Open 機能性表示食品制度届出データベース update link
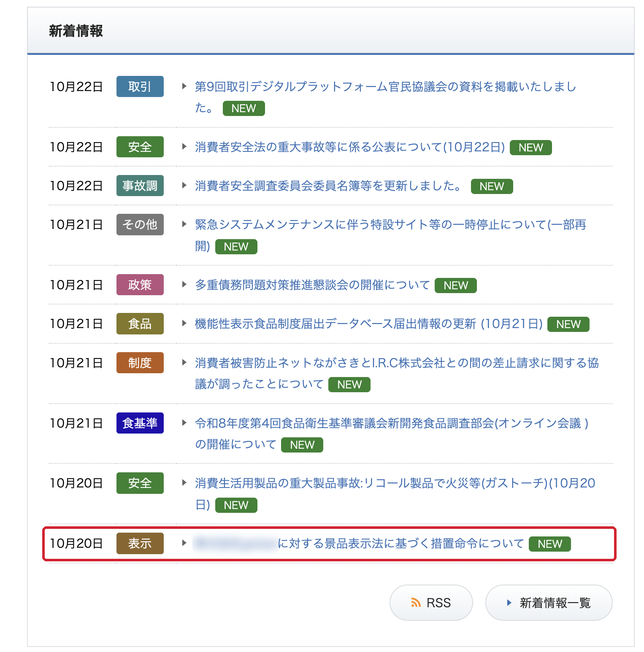 pyautogui.click(x=368, y=324)
